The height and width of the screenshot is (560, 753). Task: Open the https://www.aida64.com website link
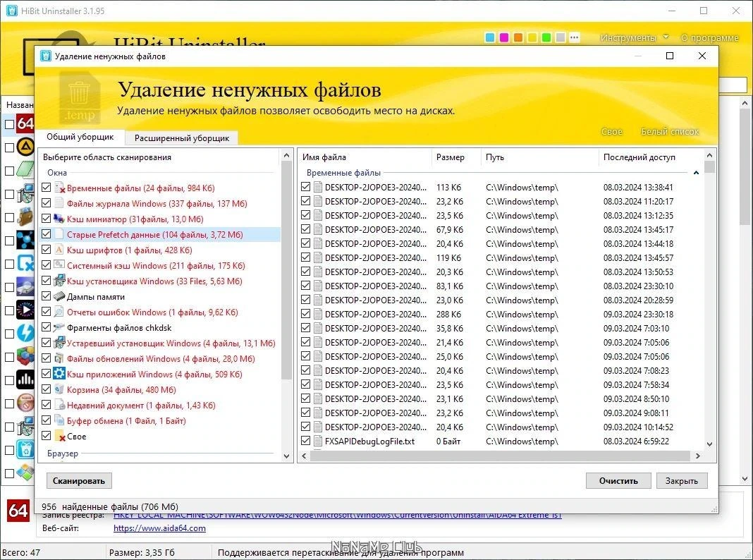(159, 528)
